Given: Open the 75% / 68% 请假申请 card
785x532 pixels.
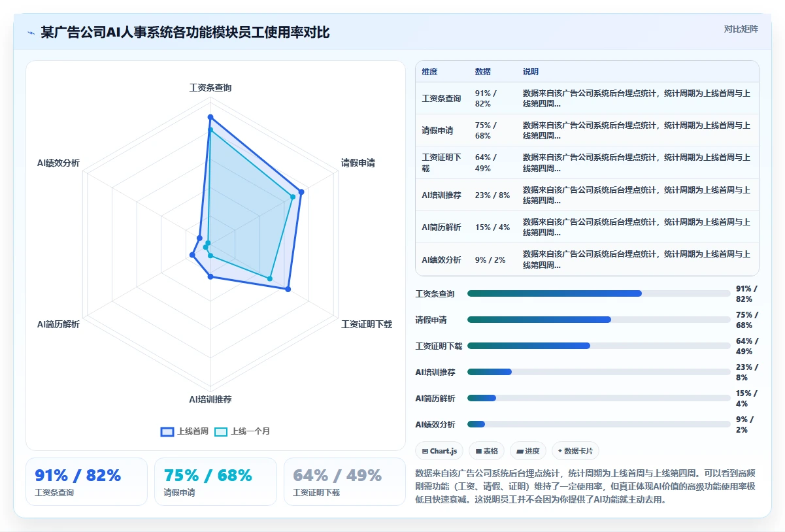Looking at the screenshot, I should tap(216, 482).
